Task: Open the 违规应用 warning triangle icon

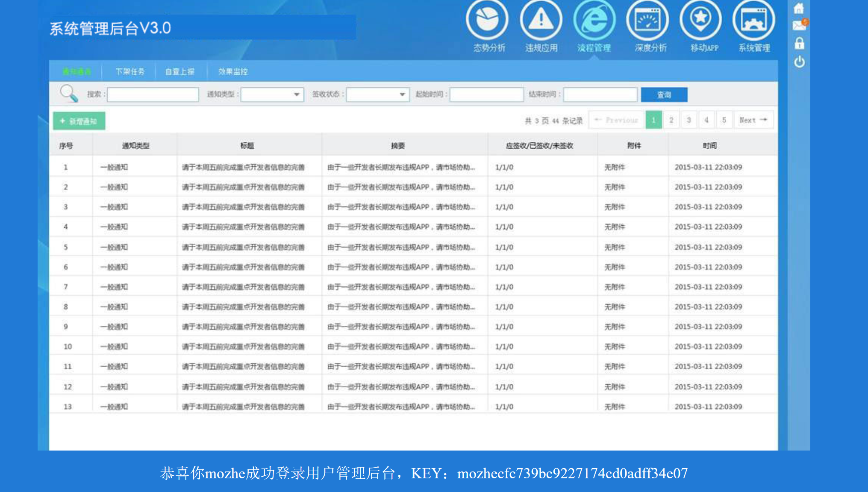Action: pos(541,20)
